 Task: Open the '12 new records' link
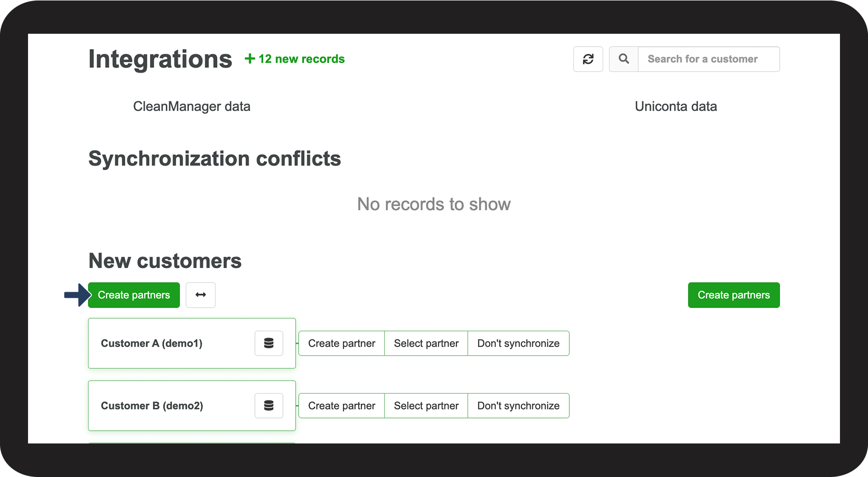[x=295, y=59]
